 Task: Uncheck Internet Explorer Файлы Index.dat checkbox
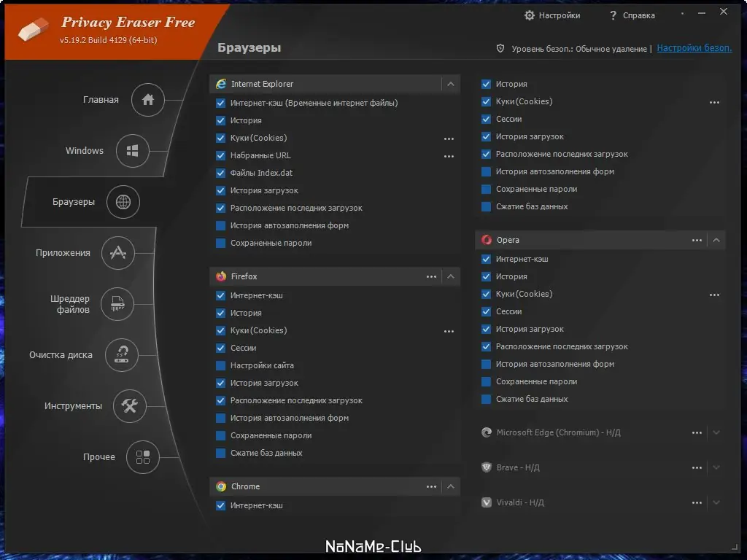pyautogui.click(x=221, y=173)
